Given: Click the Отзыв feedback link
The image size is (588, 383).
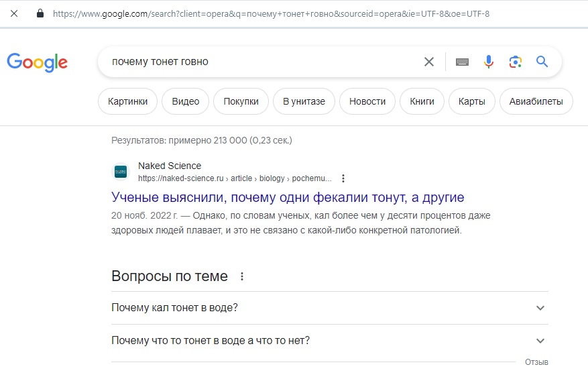Looking at the screenshot, I should click(536, 362).
